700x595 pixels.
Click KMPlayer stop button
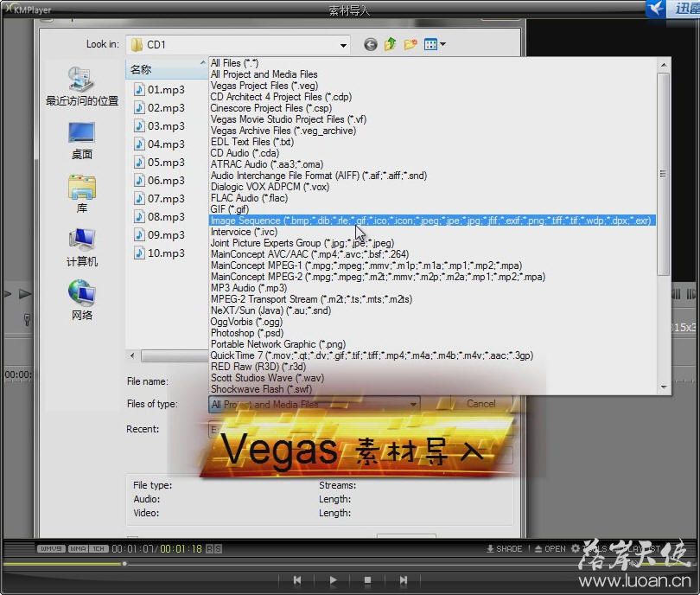pos(367,579)
